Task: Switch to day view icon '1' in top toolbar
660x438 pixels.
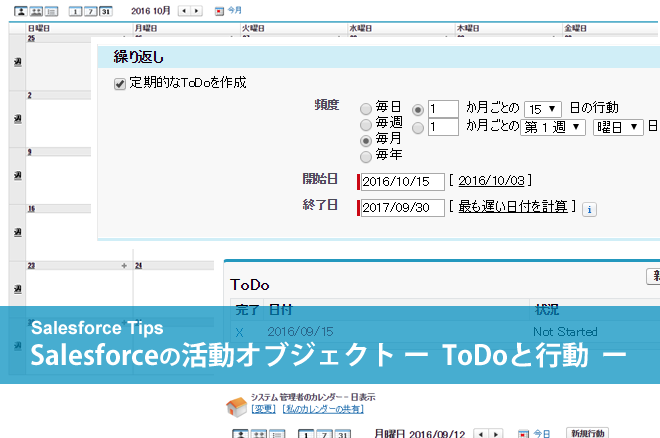Action: [x=75, y=11]
